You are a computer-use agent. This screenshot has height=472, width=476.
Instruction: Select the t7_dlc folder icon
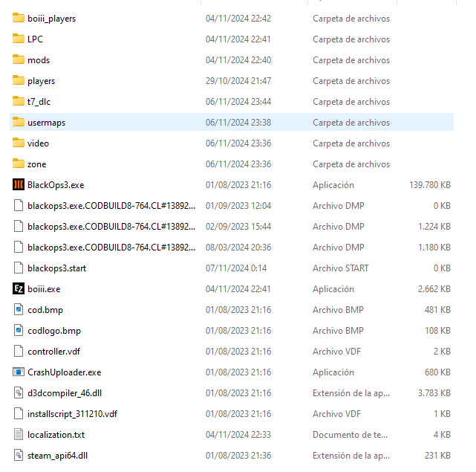coord(19,102)
